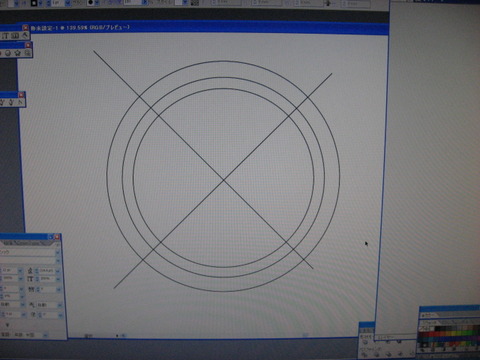Click the vertical scale icon

point(30,278)
